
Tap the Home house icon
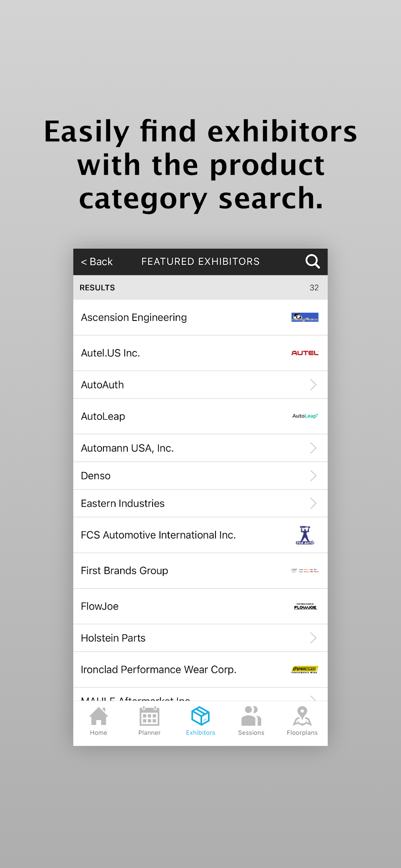(x=99, y=716)
